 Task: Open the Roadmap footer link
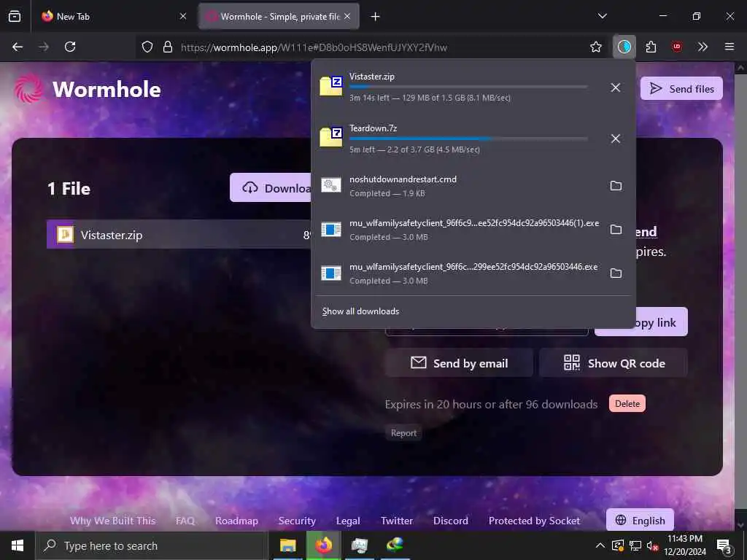(236, 521)
